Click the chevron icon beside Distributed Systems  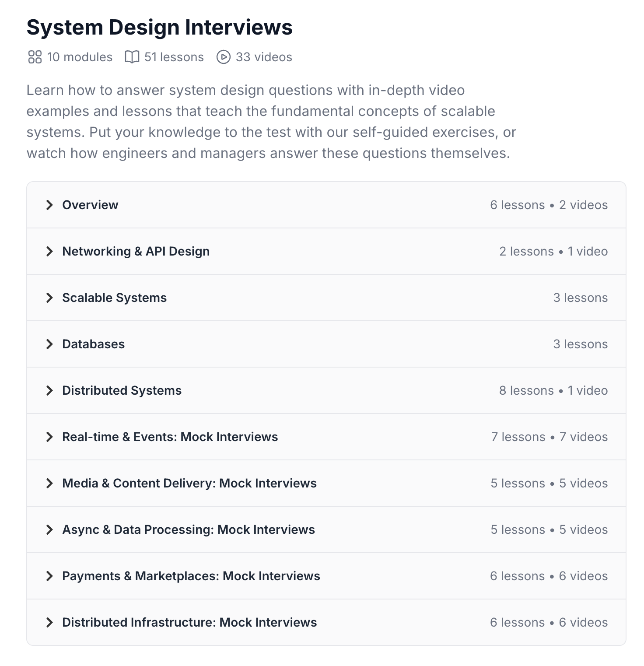(50, 390)
